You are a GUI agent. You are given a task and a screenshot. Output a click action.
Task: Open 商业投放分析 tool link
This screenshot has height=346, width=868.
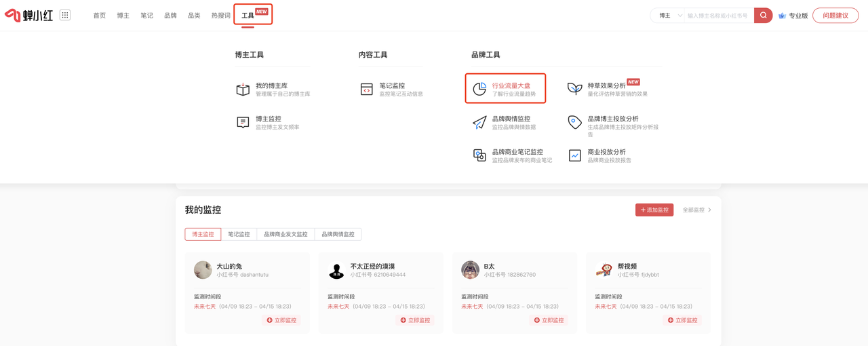pyautogui.click(x=607, y=152)
